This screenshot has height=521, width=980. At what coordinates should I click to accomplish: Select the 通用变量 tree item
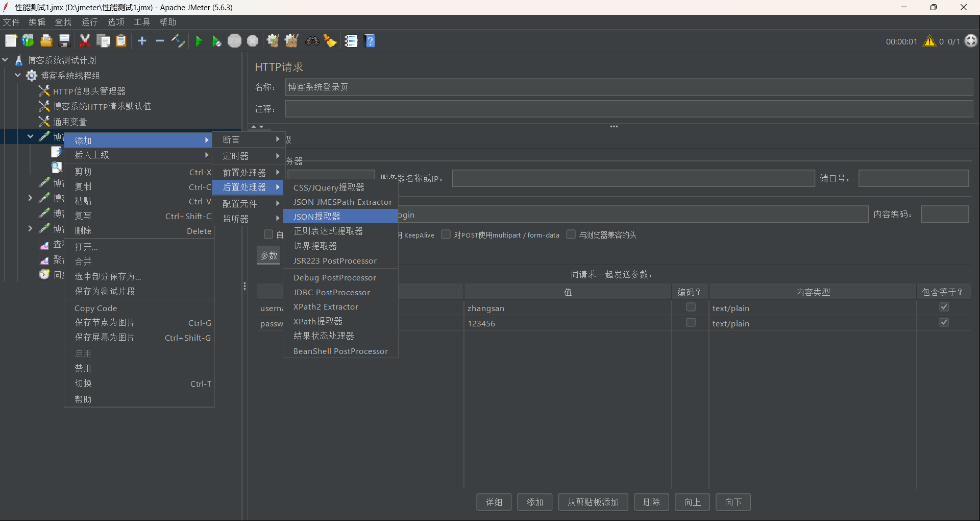[x=70, y=122]
